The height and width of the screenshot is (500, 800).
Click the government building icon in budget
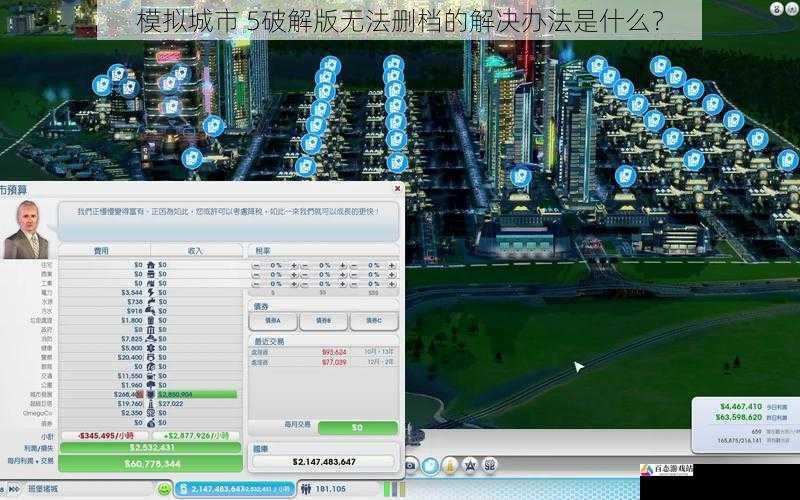151,330
